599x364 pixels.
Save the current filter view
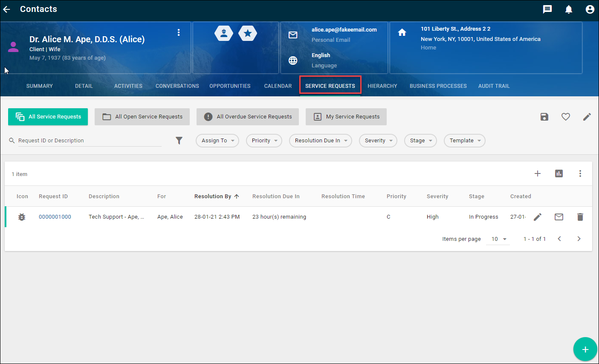click(544, 117)
